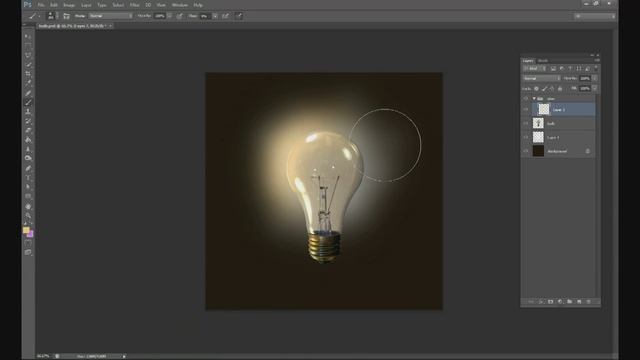640x360 pixels.
Task: Create a new group in Layers panel
Action: [x=569, y=302]
